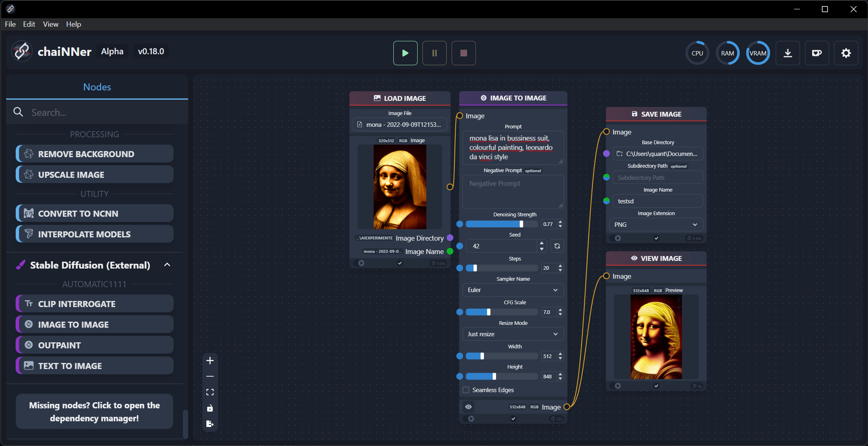This screenshot has width=868, height=446.
Task: Increase the Height value stepper
Action: 560,374
